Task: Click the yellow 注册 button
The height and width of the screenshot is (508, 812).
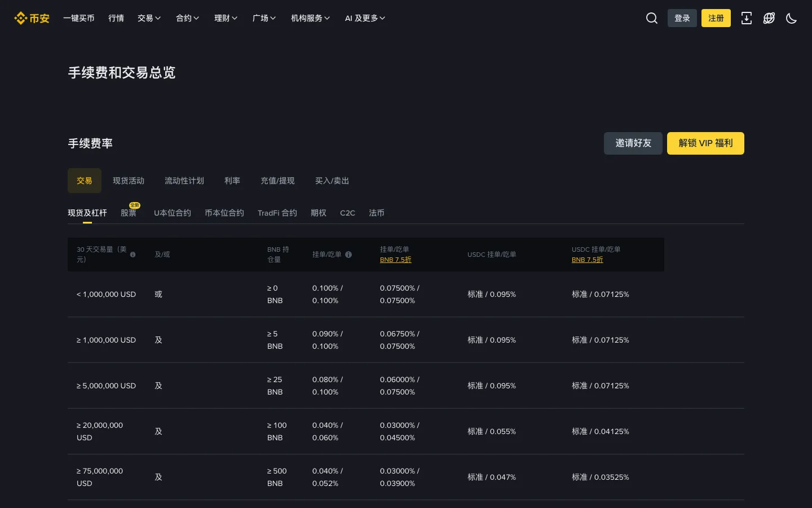Action: 716,18
